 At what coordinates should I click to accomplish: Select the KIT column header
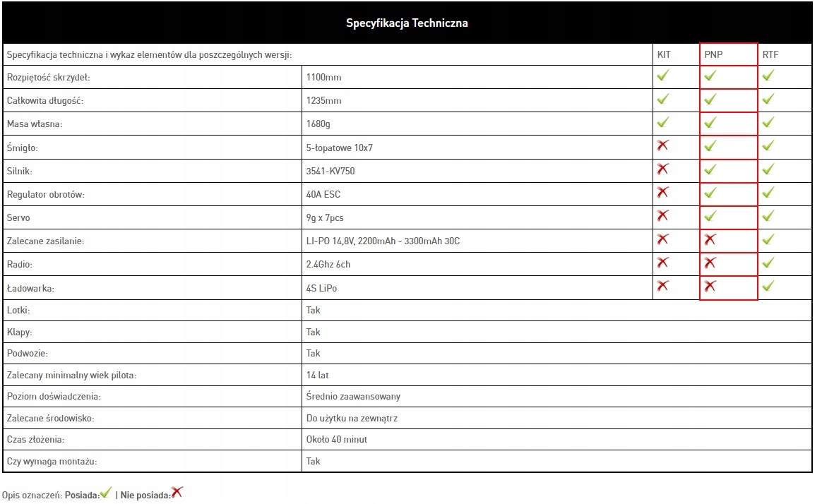point(664,54)
